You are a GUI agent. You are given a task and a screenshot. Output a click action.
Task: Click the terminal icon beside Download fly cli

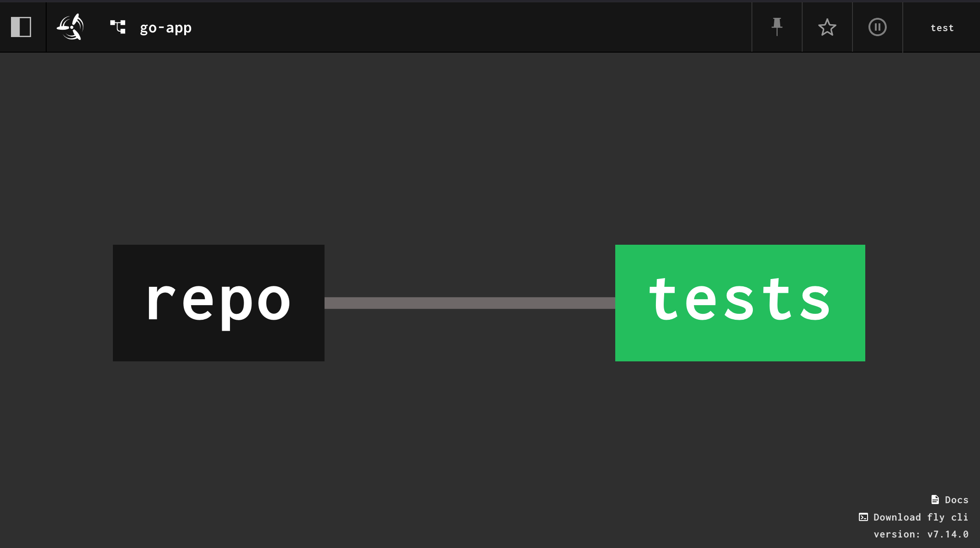[863, 517]
